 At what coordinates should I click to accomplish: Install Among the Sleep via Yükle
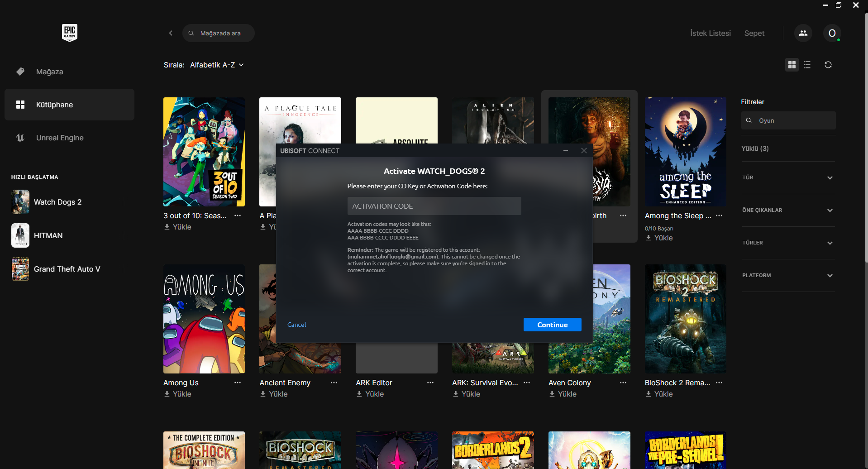659,238
